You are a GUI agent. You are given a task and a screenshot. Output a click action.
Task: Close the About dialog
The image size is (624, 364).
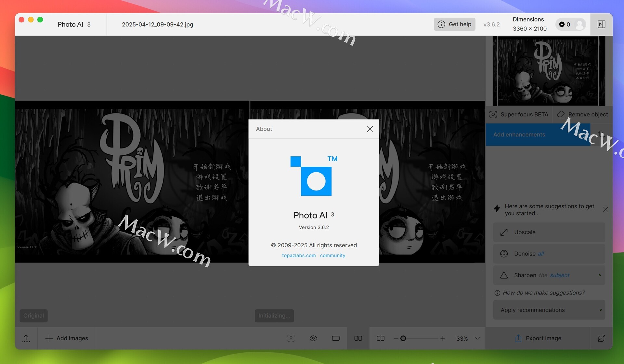370,129
